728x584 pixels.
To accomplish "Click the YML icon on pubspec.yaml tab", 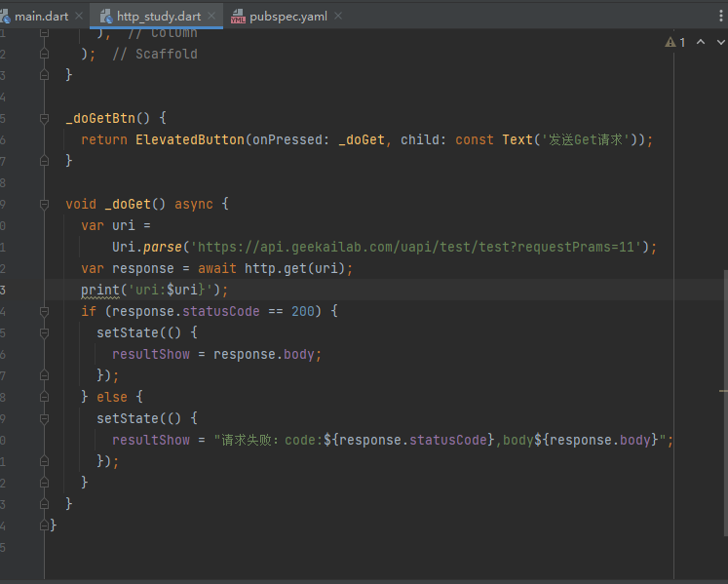I will pyautogui.click(x=238, y=17).
